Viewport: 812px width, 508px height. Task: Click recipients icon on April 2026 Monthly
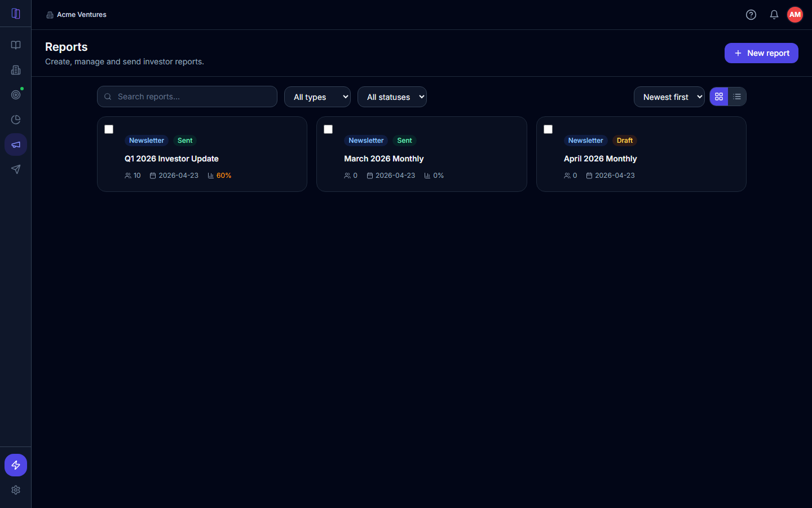pyautogui.click(x=567, y=176)
